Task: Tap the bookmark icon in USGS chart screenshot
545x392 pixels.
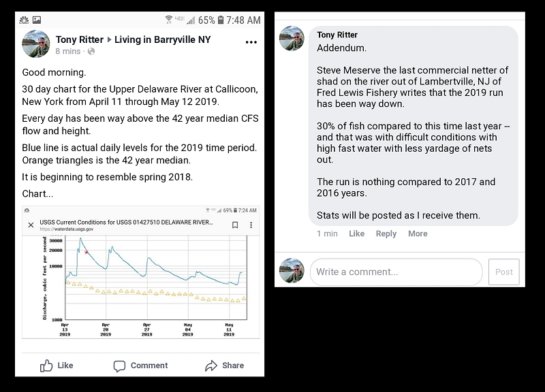Action: 235,225
